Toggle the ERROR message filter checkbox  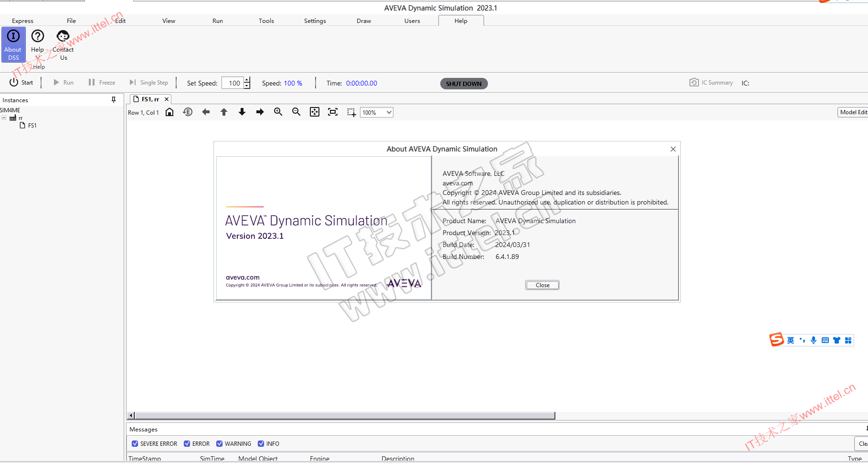coord(187,443)
